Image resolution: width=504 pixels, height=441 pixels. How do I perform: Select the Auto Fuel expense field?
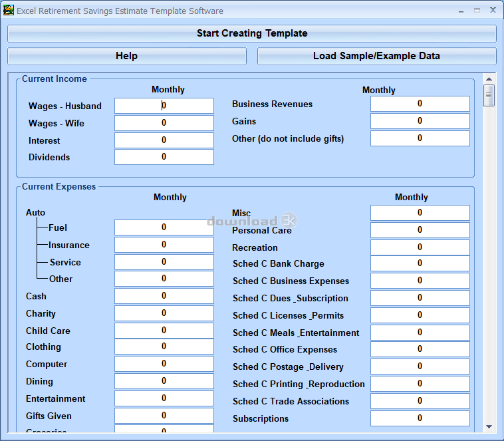point(164,227)
